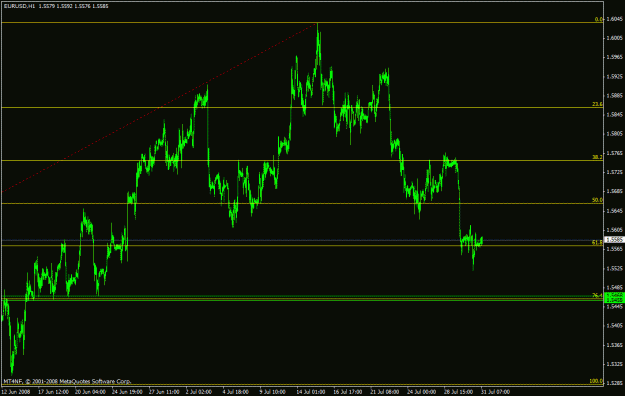This screenshot has height=396, width=625.
Task: Click the 4 Jul 18:00 time label
Action: tap(236, 392)
